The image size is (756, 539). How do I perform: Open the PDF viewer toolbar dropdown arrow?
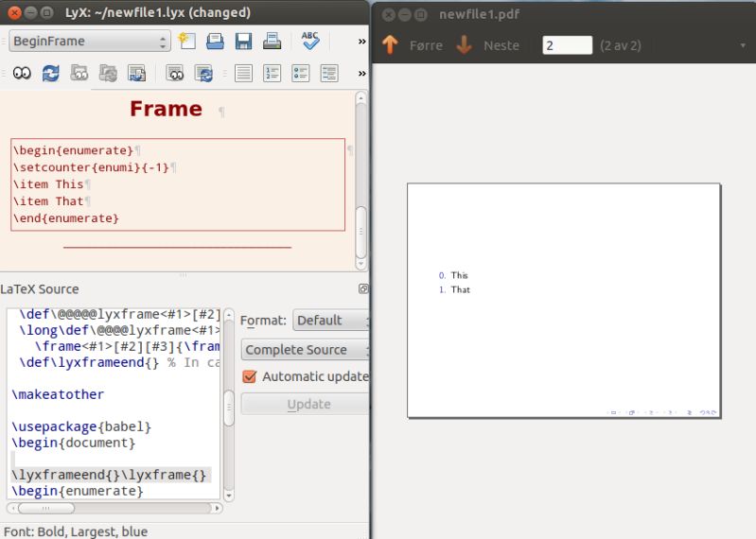click(743, 45)
